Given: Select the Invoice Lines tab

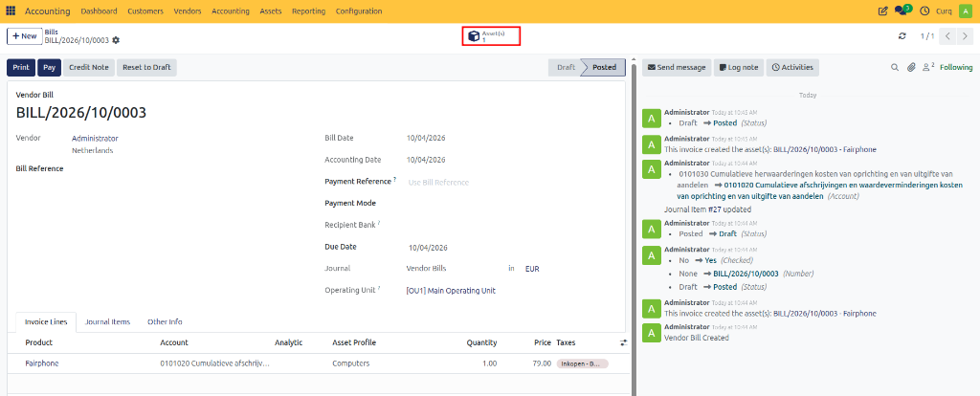Looking at the screenshot, I should tap(46, 321).
